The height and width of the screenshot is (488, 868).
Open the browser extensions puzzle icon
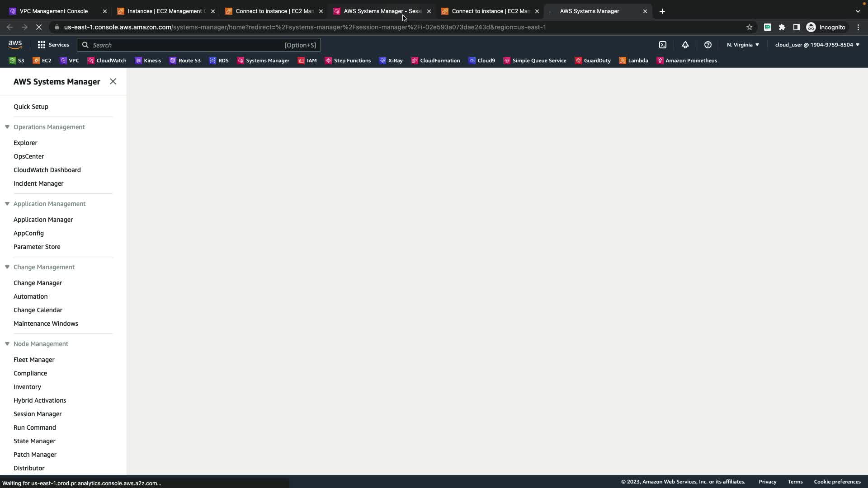[782, 27]
